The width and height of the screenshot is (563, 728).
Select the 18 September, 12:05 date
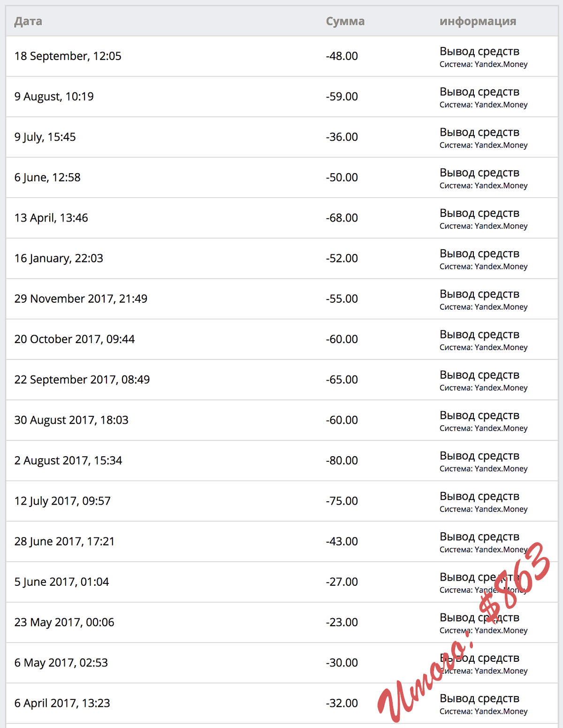pos(68,56)
